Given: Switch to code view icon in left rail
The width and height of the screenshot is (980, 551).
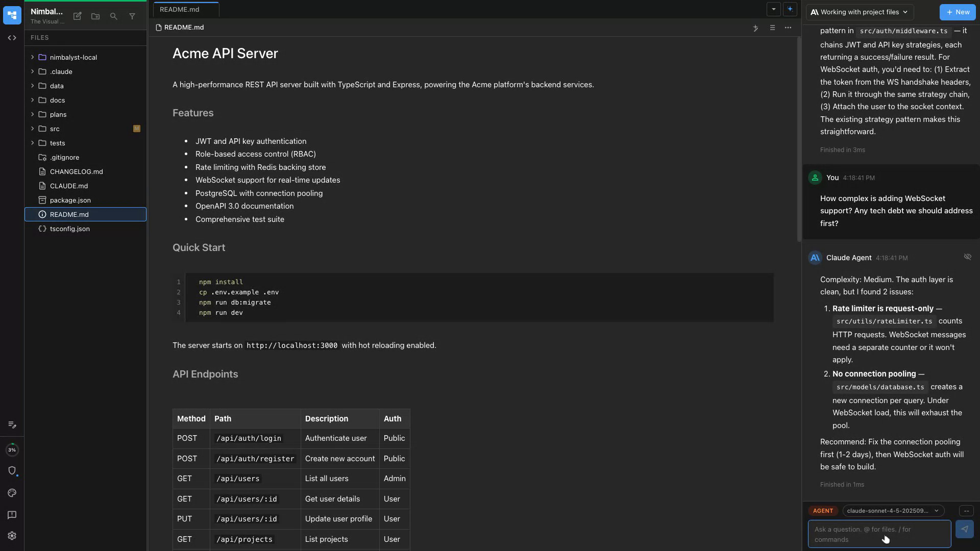Looking at the screenshot, I should pos(12,38).
